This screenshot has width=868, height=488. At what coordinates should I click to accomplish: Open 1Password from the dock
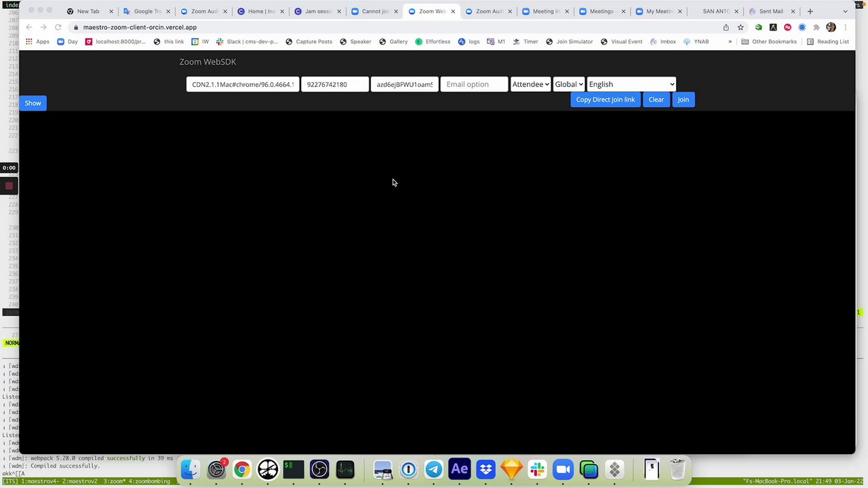[408, 469]
